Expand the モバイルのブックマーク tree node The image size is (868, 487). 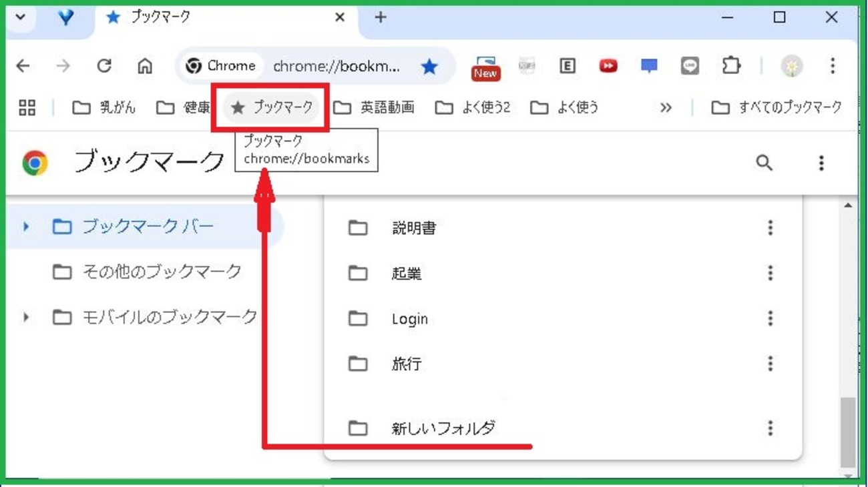click(x=26, y=317)
